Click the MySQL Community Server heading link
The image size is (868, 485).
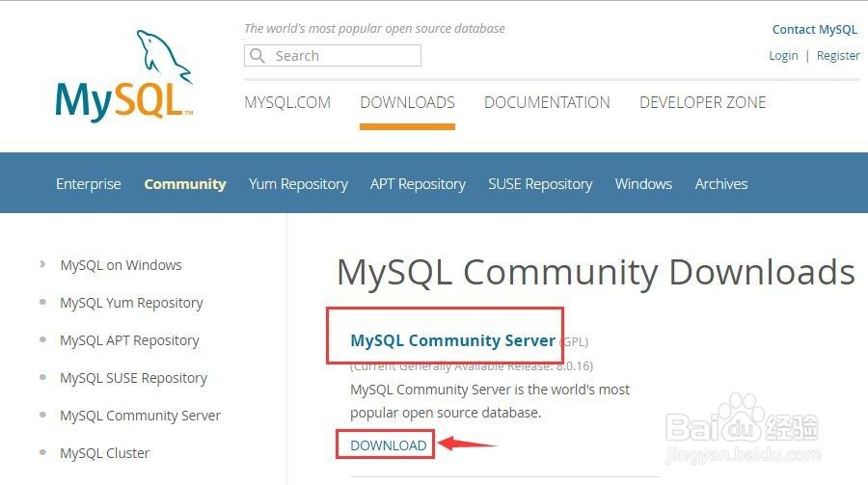click(453, 340)
